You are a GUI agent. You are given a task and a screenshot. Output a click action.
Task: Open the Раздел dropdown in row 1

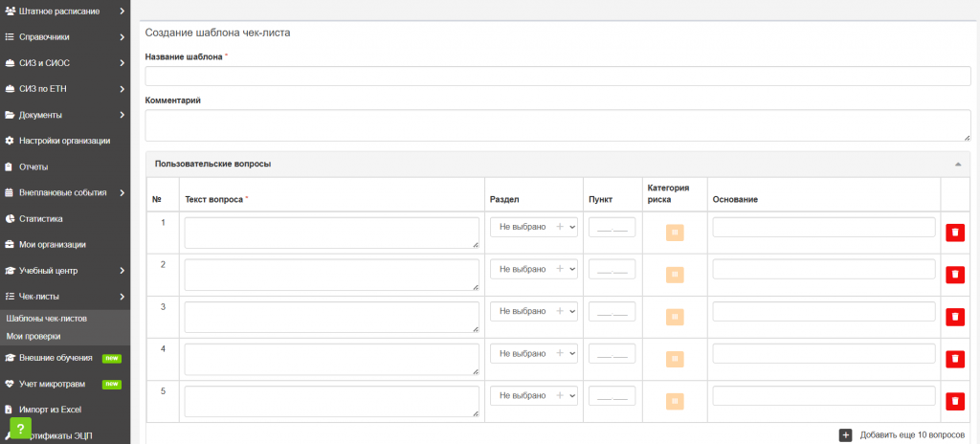tap(534, 227)
